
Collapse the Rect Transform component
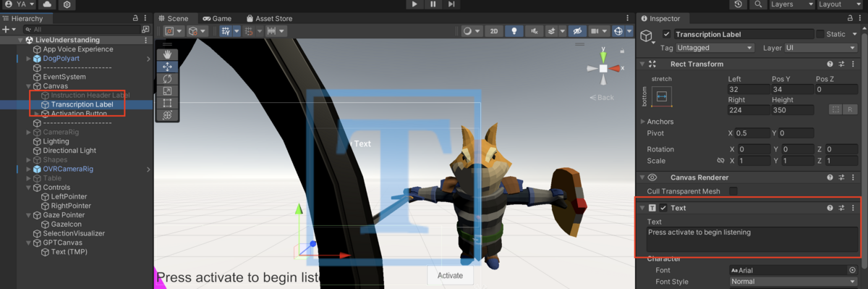[643, 64]
